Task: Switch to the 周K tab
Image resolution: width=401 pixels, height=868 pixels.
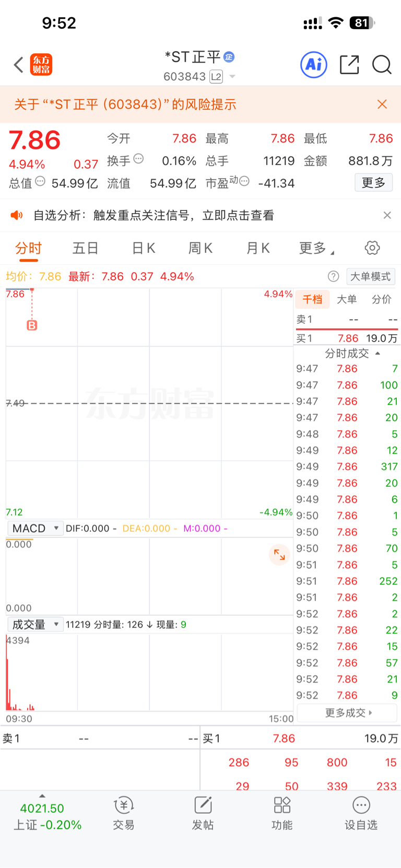Action: coord(200,248)
